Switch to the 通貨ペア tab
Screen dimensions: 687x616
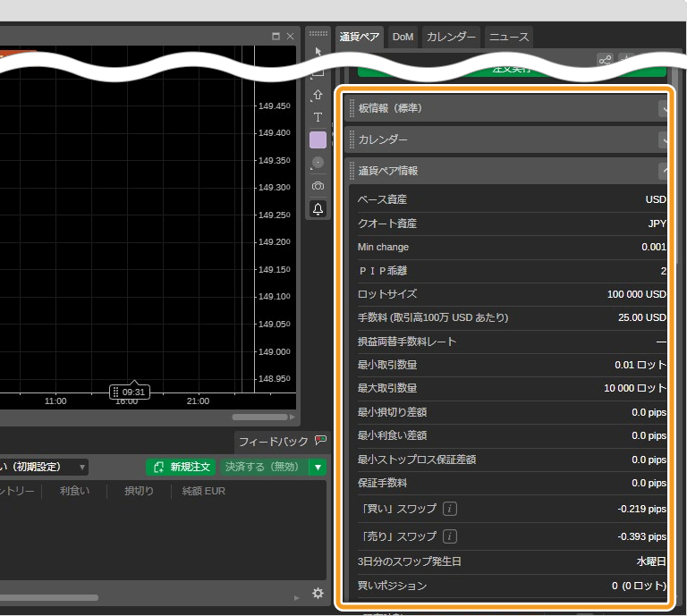(360, 37)
